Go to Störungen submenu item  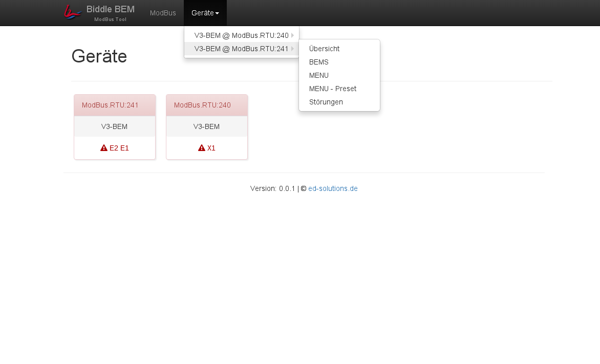[x=339, y=102]
